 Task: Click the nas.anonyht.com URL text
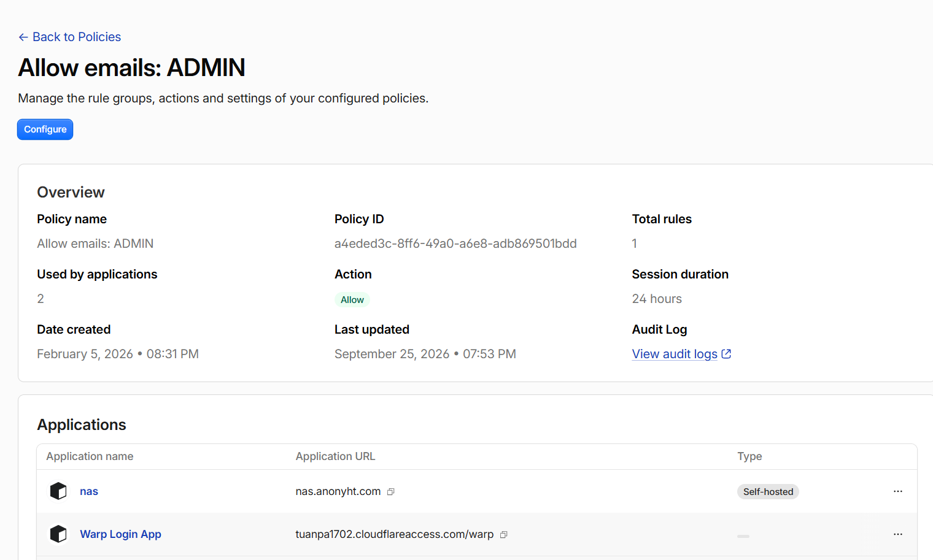point(338,491)
